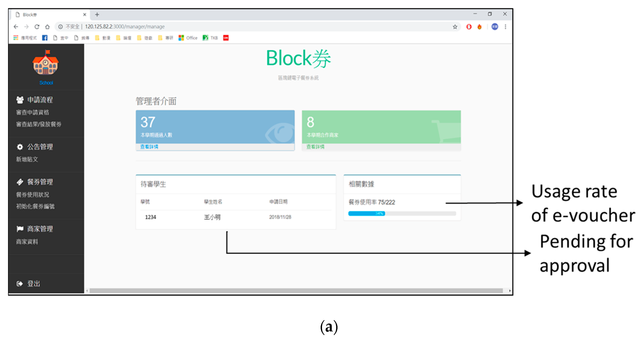Open the Office bookmark
This screenshot has height=345, width=644.
click(188, 38)
